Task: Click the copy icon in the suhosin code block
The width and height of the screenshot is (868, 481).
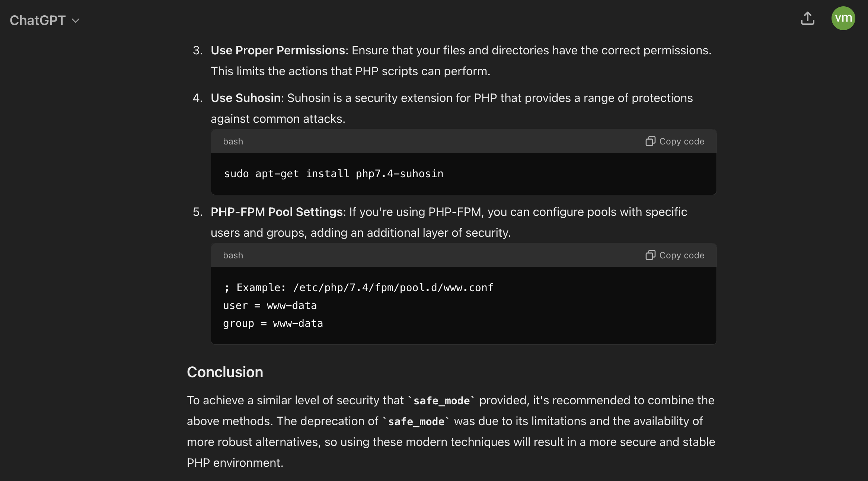Action: point(650,141)
